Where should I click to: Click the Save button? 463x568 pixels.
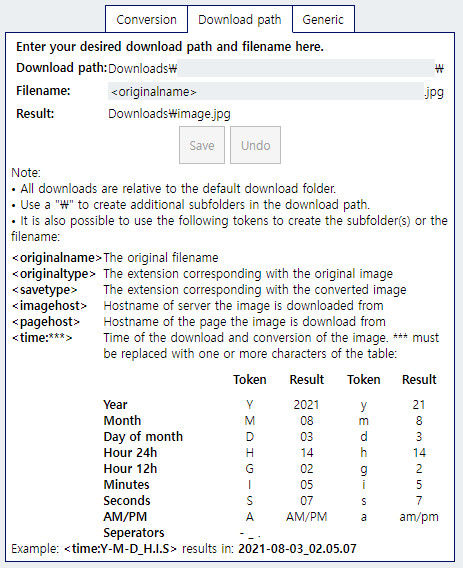click(x=202, y=145)
